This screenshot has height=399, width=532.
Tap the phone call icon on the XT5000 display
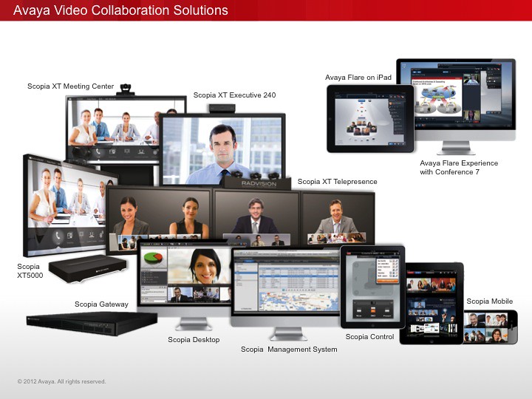58,236
